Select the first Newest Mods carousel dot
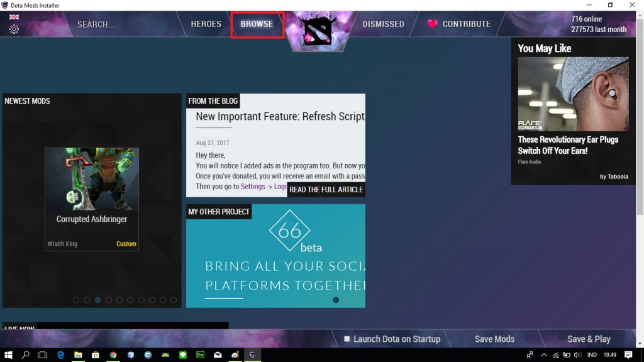This screenshot has width=644, height=362. pyautogui.click(x=76, y=300)
